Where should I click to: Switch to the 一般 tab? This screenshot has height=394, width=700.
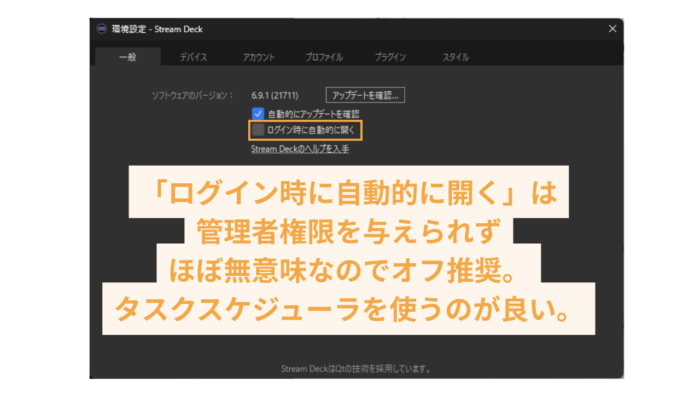click(128, 57)
